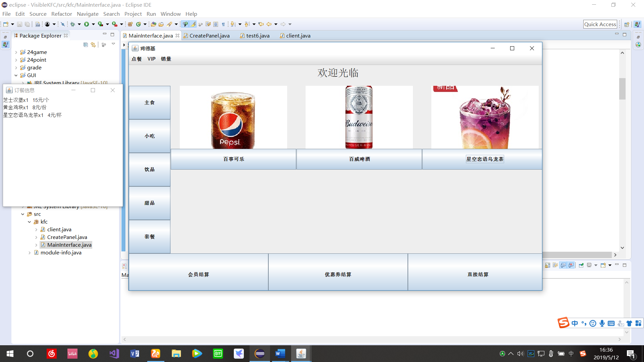Screen dimensions: 644x362
Task: Click the Last Edit Location icon
Action: click(261, 24)
